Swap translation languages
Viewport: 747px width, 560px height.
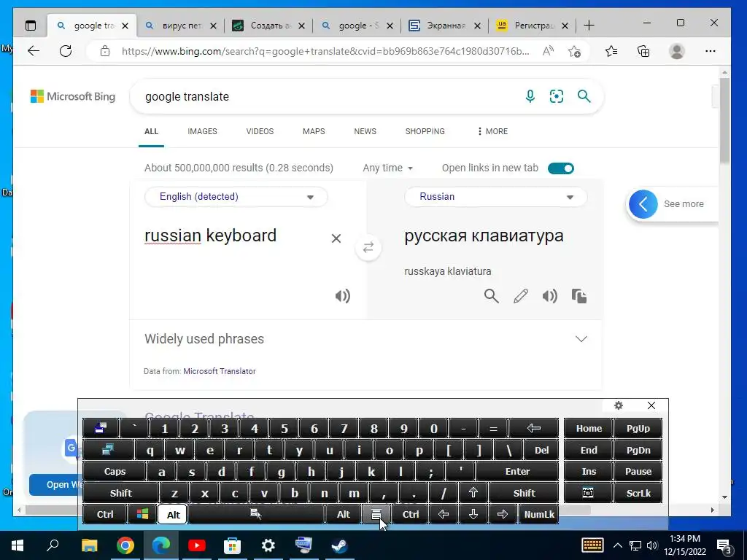368,248
